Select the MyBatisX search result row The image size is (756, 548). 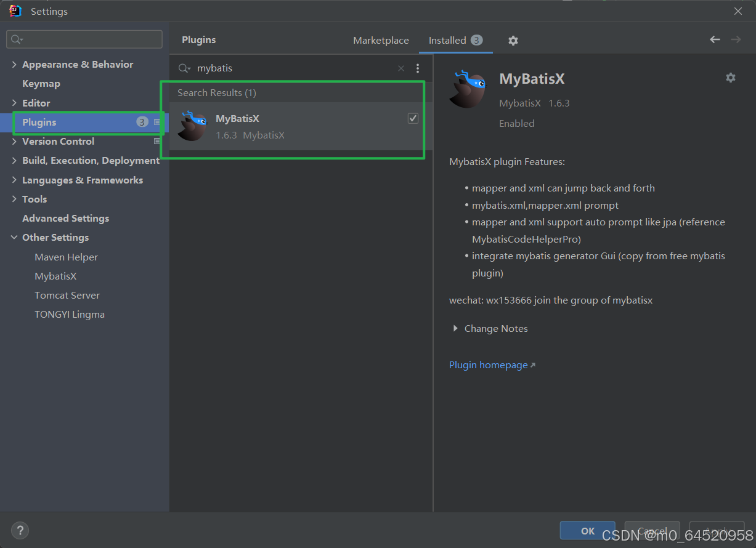click(301, 126)
